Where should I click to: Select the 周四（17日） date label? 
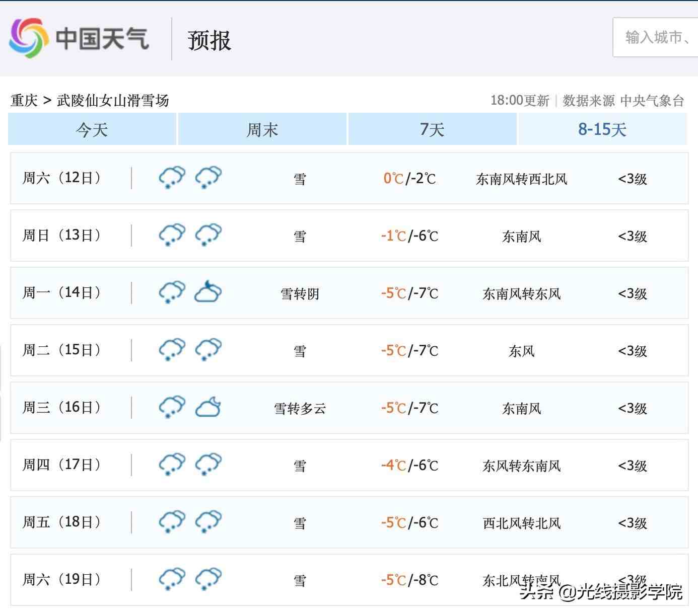tap(62, 465)
